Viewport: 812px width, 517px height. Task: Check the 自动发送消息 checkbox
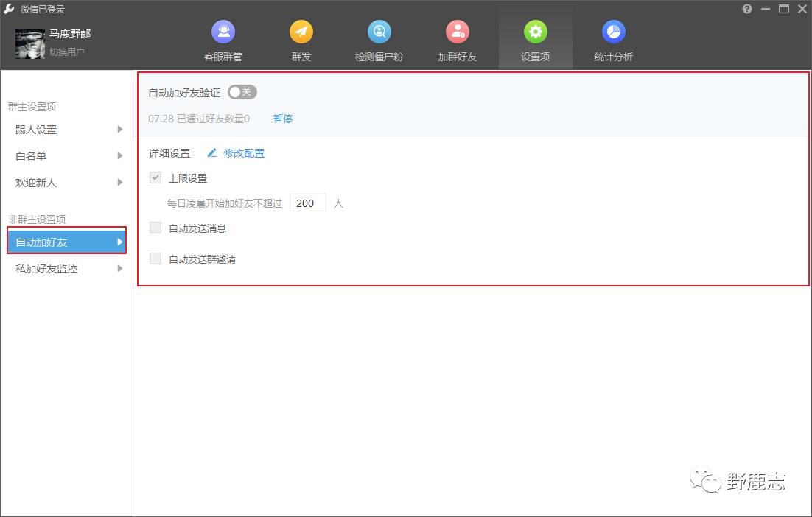[x=155, y=228]
